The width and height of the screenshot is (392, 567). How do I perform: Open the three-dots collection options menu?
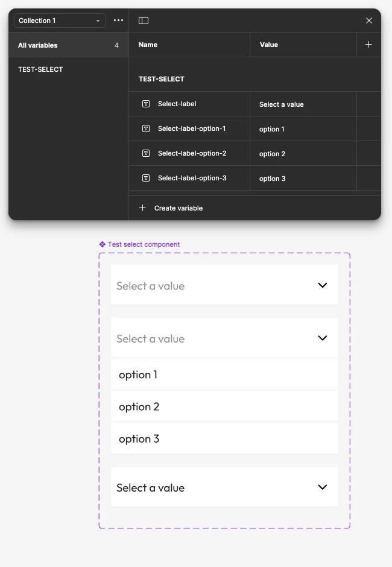pyautogui.click(x=118, y=21)
